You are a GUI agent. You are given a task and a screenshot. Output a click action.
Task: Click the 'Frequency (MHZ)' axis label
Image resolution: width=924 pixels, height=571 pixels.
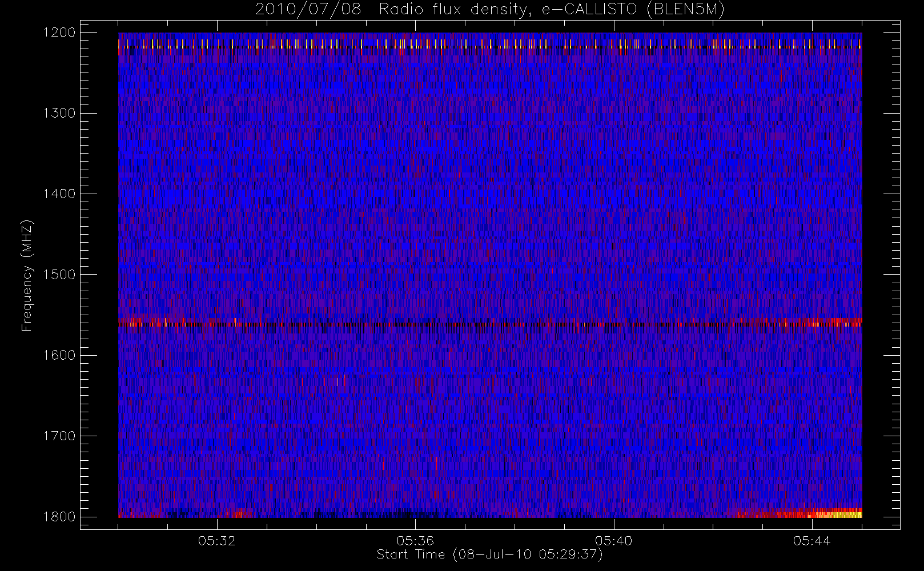pos(27,275)
